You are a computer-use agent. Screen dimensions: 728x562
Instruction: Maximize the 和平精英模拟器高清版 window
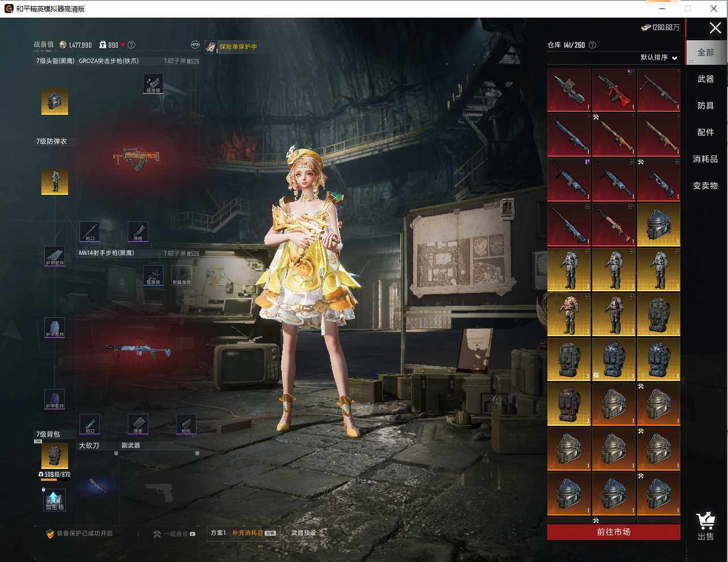click(x=688, y=9)
